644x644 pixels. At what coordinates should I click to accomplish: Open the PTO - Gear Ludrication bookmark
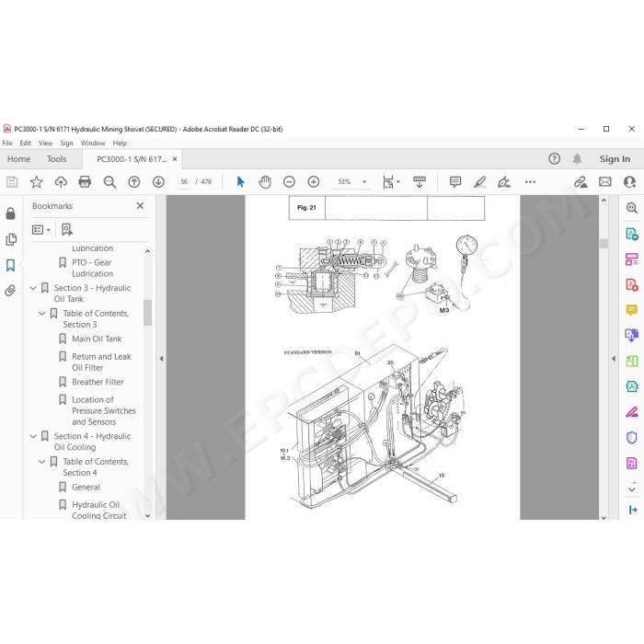92,268
